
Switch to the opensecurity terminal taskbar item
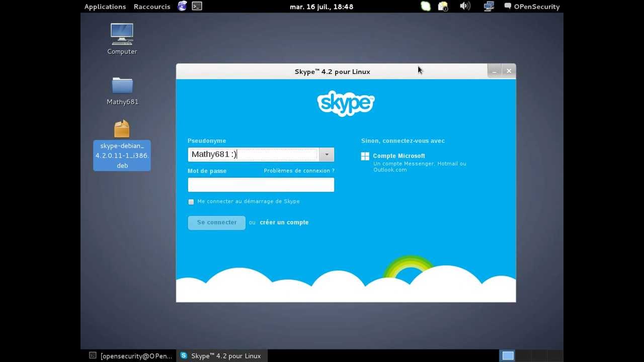131,355
